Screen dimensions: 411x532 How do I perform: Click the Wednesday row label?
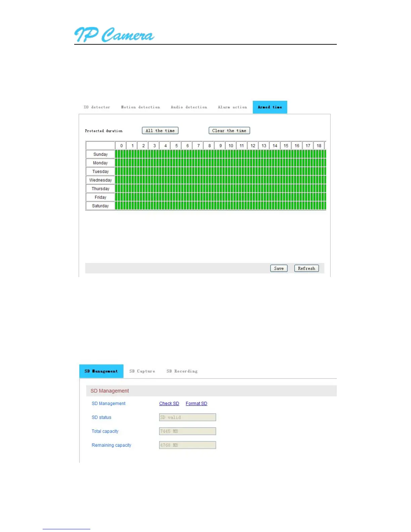point(100,180)
